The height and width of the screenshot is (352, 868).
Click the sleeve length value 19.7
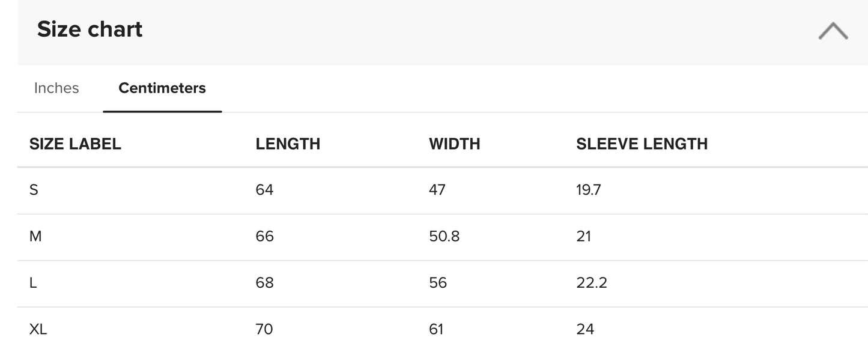589,190
